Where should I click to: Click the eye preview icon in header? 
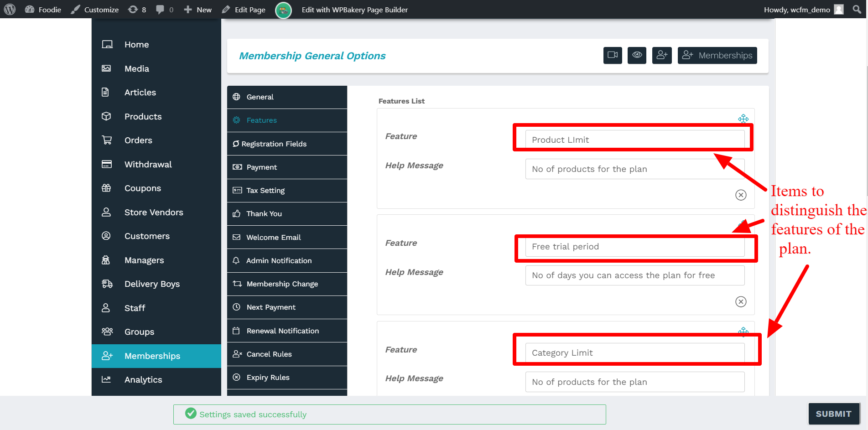click(x=637, y=55)
